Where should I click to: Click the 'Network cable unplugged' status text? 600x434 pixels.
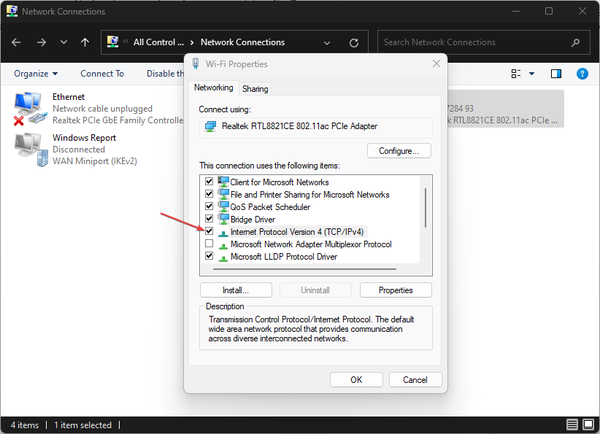click(102, 109)
